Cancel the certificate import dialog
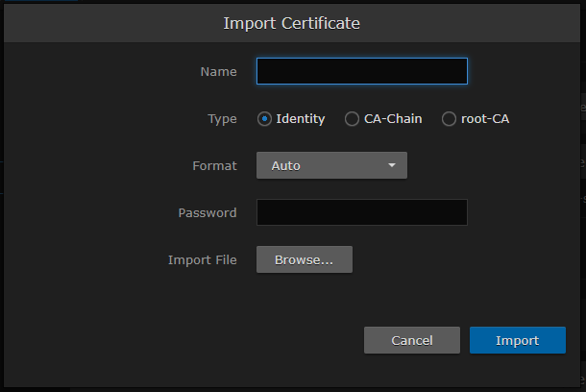Screen dimensions: 586x392 pyautogui.click(x=412, y=340)
